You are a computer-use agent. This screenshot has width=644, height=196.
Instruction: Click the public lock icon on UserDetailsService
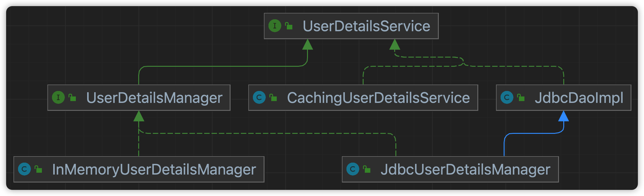pos(289,26)
